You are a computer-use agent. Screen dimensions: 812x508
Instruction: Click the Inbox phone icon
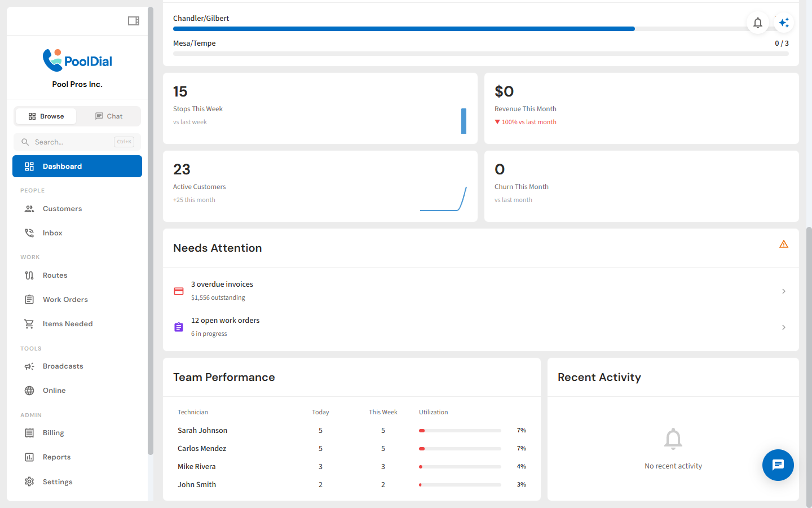point(29,233)
